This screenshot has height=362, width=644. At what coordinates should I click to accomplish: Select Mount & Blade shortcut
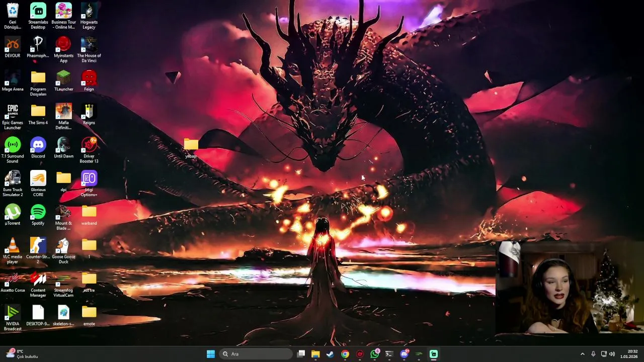(x=63, y=218)
